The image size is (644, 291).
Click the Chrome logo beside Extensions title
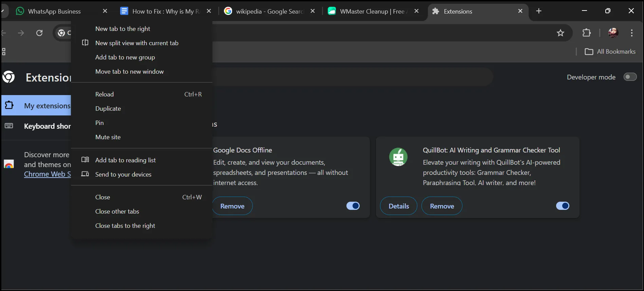click(8, 77)
